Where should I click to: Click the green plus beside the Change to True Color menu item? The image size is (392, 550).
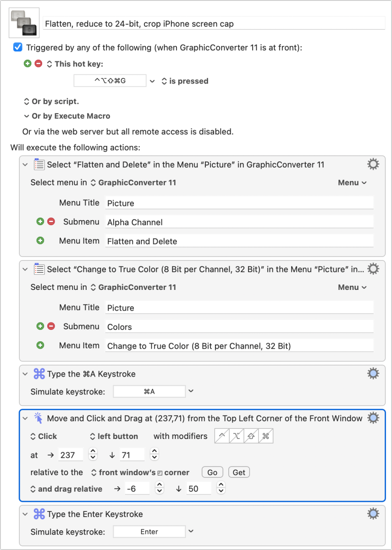[x=40, y=345]
